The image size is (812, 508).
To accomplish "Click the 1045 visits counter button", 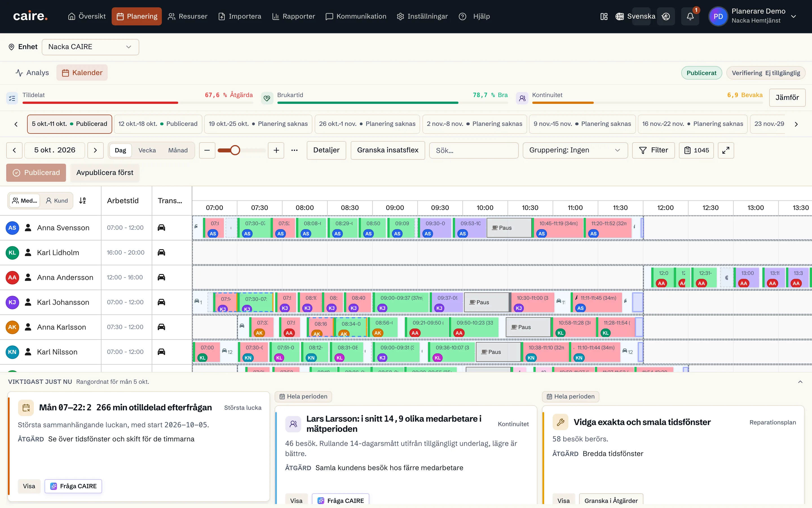I will pyautogui.click(x=696, y=150).
